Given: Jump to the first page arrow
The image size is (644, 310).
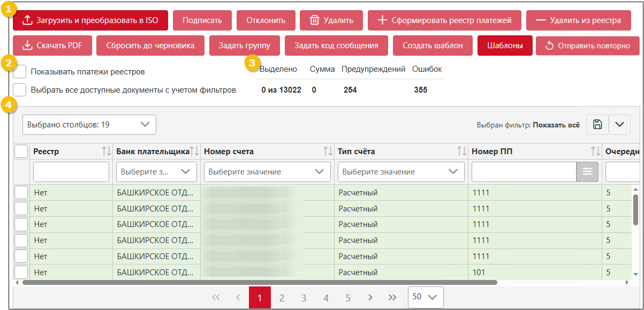Looking at the screenshot, I should 216,298.
